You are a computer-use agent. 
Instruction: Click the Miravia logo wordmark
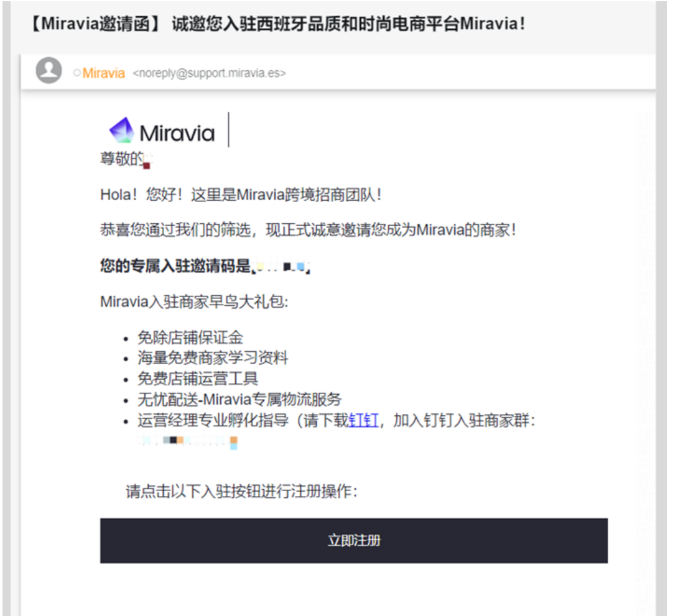pos(177,133)
